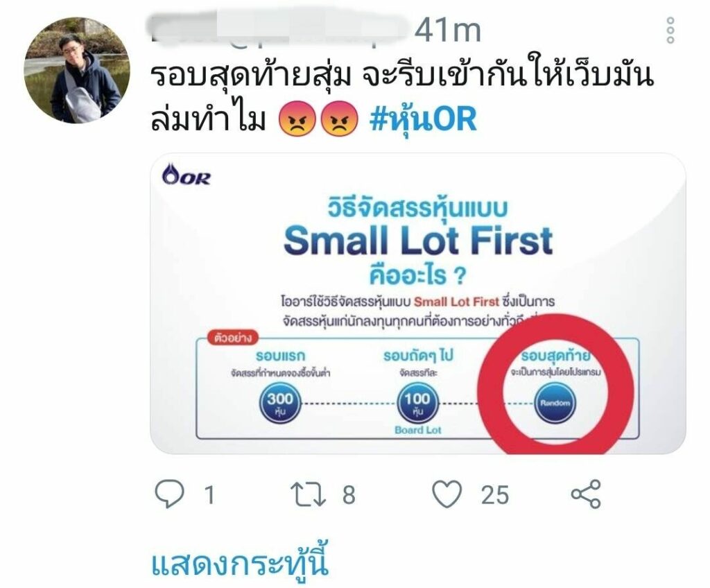Click the 300 หุ้น circle badge

(280, 403)
